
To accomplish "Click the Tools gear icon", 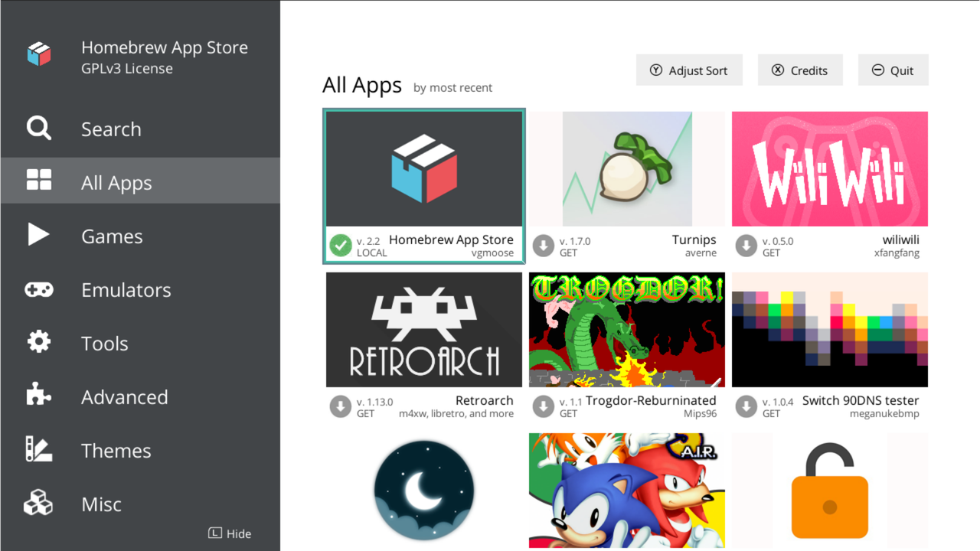I will tap(39, 341).
